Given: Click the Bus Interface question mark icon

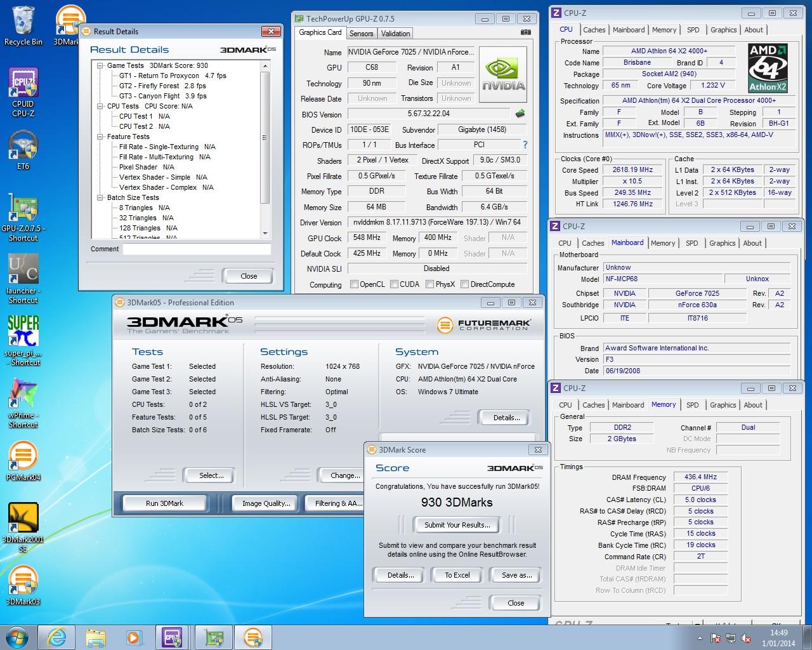Looking at the screenshot, I should click(525, 145).
